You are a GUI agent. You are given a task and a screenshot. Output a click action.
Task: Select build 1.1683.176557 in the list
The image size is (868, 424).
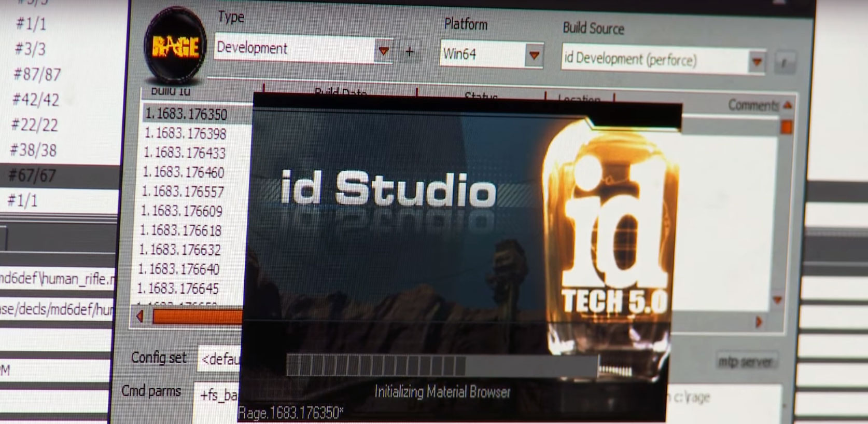[x=183, y=192]
